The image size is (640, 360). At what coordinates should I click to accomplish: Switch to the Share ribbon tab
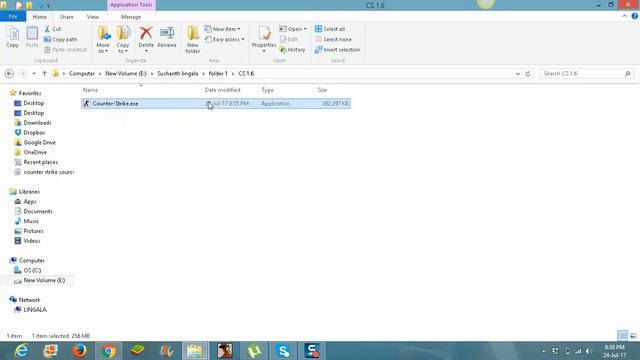pos(67,17)
